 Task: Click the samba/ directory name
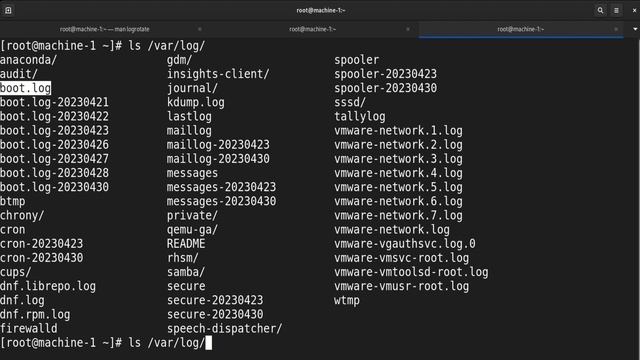pyautogui.click(x=186, y=272)
